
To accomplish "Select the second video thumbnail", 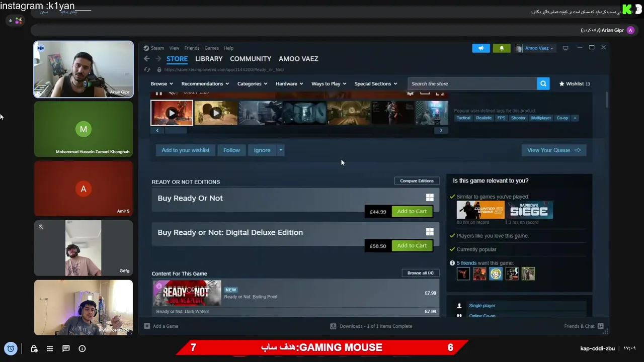I will [x=216, y=113].
